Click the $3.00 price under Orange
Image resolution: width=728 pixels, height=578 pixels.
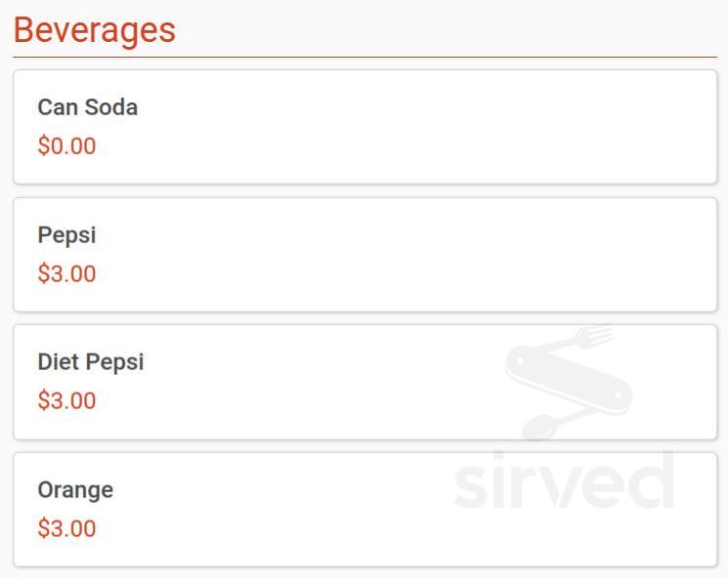[x=66, y=528]
